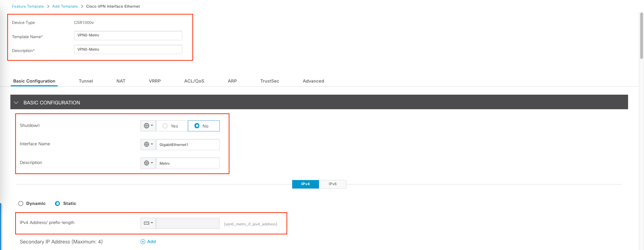Click the globe icon beside Shutdown
Viewport: 644px width, 250px height.
click(x=147, y=126)
